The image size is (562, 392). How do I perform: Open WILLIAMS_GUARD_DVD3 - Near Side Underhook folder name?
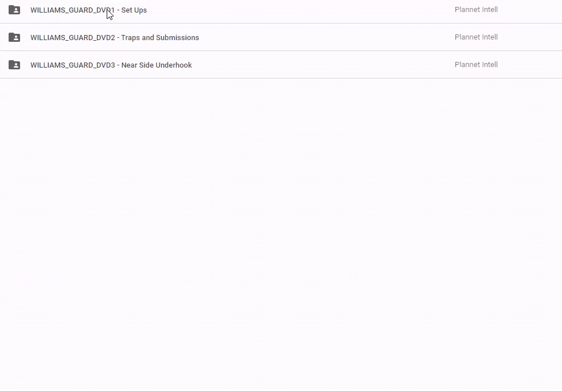[111, 65]
